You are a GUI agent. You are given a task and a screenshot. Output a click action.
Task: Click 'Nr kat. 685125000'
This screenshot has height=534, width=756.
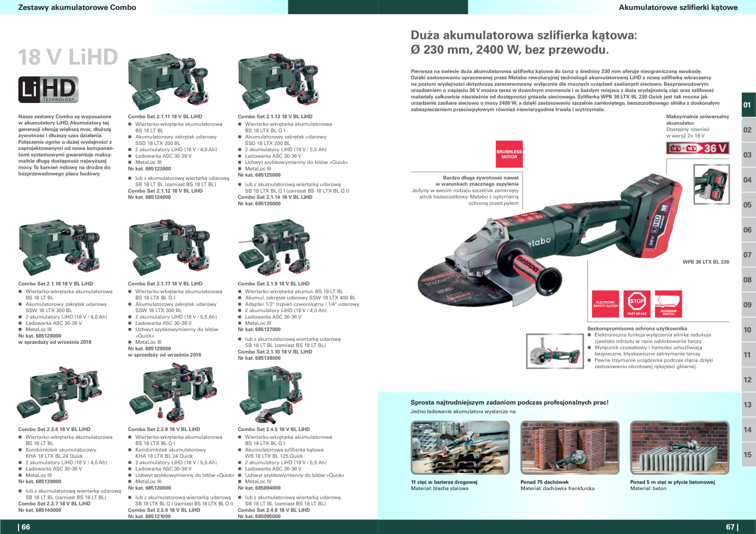pyautogui.click(x=259, y=175)
